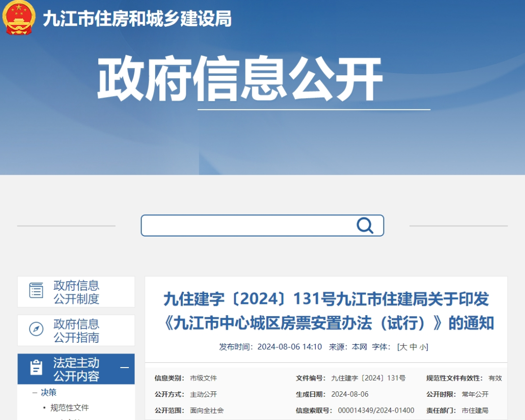This screenshot has height=420, width=525.
Task: Open the 政府信息公开制度 menu entry
Action: (x=76, y=292)
